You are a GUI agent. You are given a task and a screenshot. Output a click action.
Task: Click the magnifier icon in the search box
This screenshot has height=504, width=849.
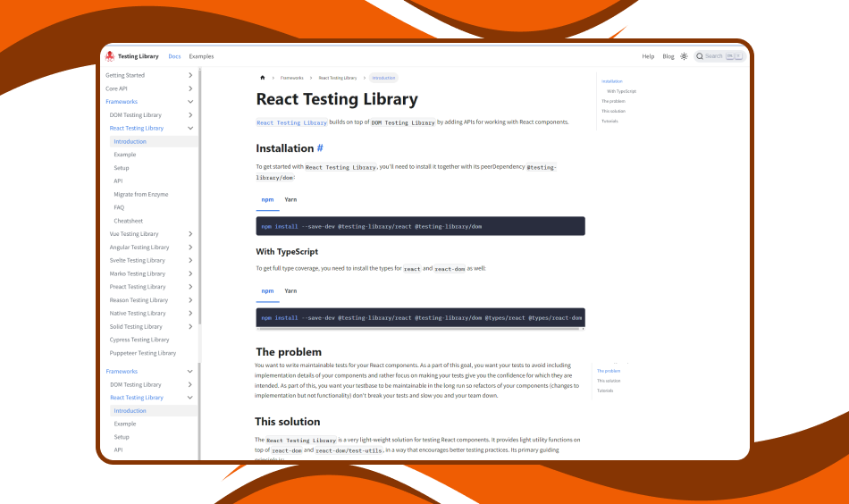pyautogui.click(x=700, y=56)
